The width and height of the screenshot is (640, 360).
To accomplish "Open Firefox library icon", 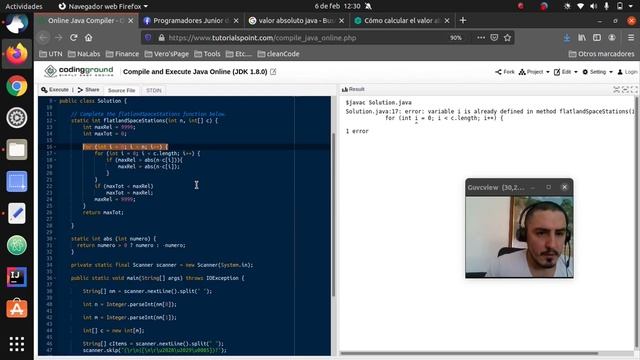I will click(x=582, y=38).
